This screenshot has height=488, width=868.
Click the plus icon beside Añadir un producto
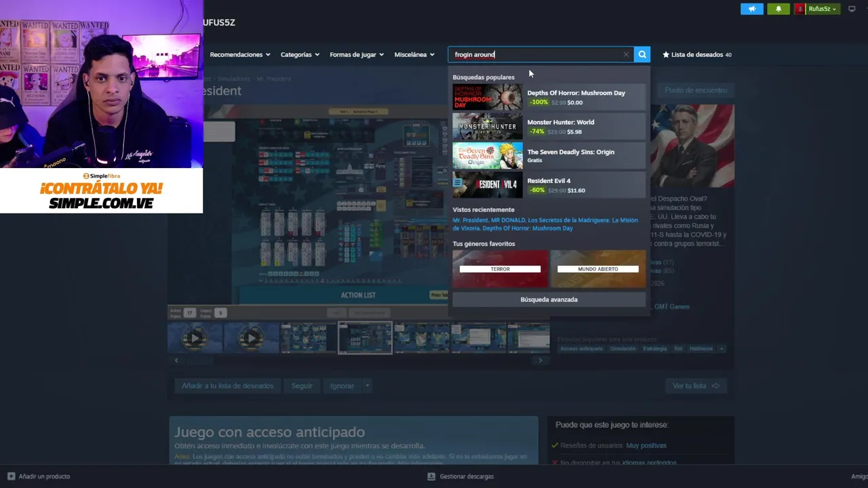coord(11,476)
